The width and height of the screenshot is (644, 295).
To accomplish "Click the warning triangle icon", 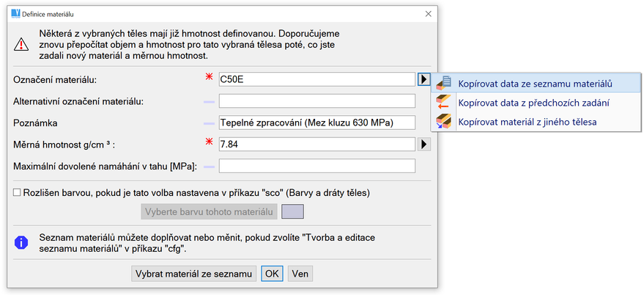I will point(22,44).
